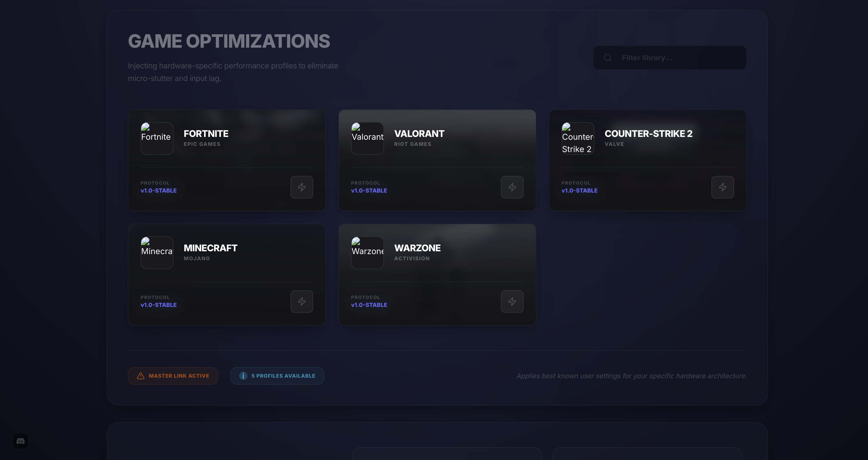Apply the Valorant optimization lightning button
Image resolution: width=868 pixels, height=460 pixels.
pos(512,187)
